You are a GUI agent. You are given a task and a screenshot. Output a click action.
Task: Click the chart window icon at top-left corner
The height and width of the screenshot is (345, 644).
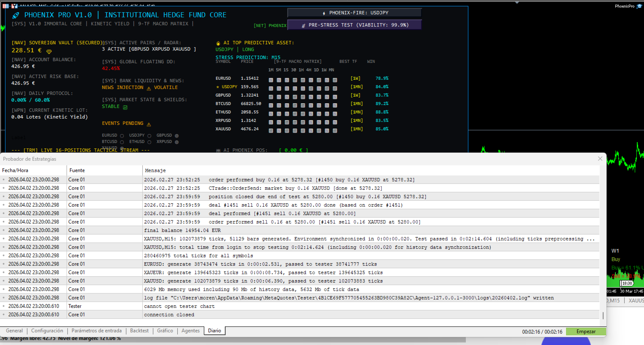coord(6,6)
